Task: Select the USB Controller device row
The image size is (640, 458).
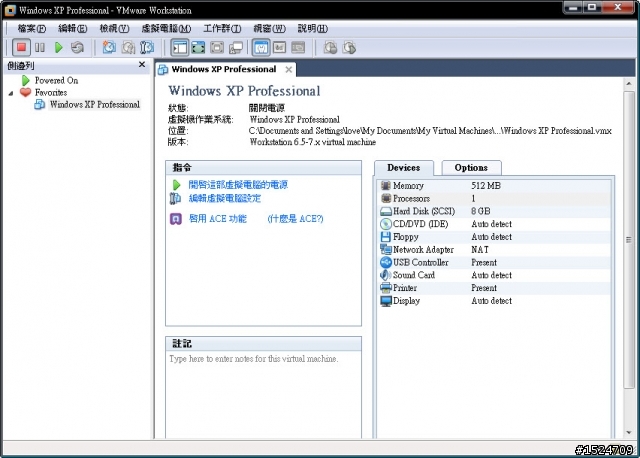Action: point(494,262)
